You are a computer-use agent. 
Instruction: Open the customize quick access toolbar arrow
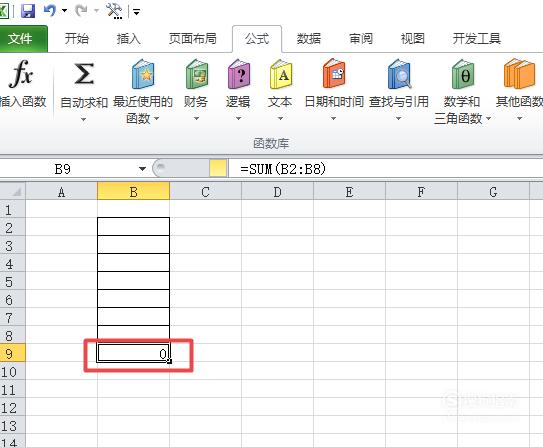[136, 12]
